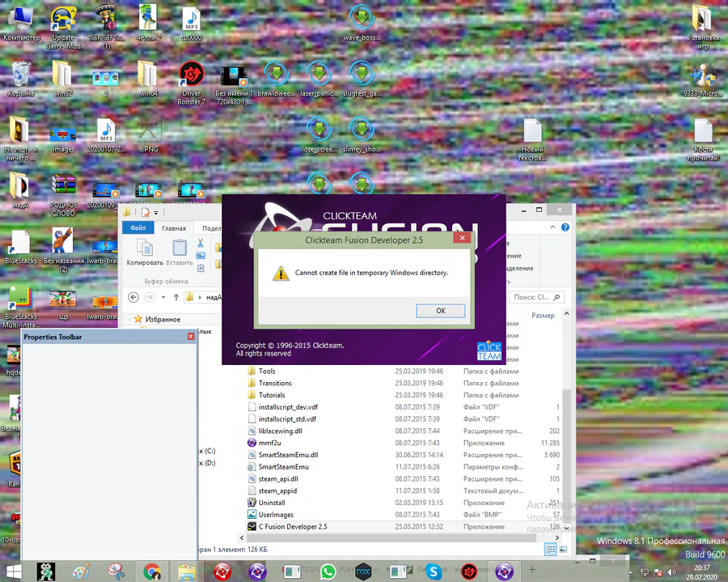Click Вставить paste icon in Explorer ribbon
Screen dimensions: 728x582
pos(180,253)
